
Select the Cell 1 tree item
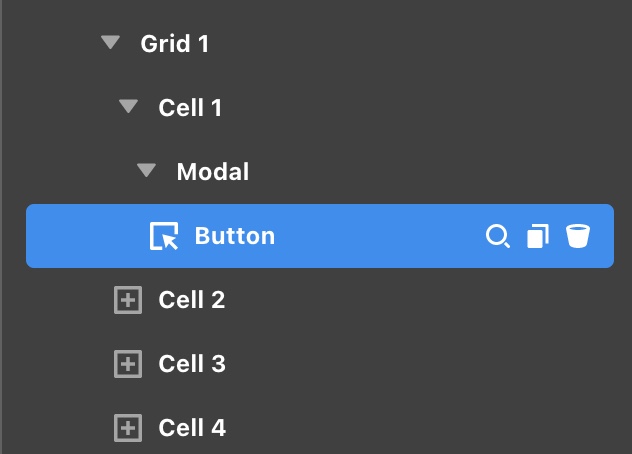[x=190, y=107]
